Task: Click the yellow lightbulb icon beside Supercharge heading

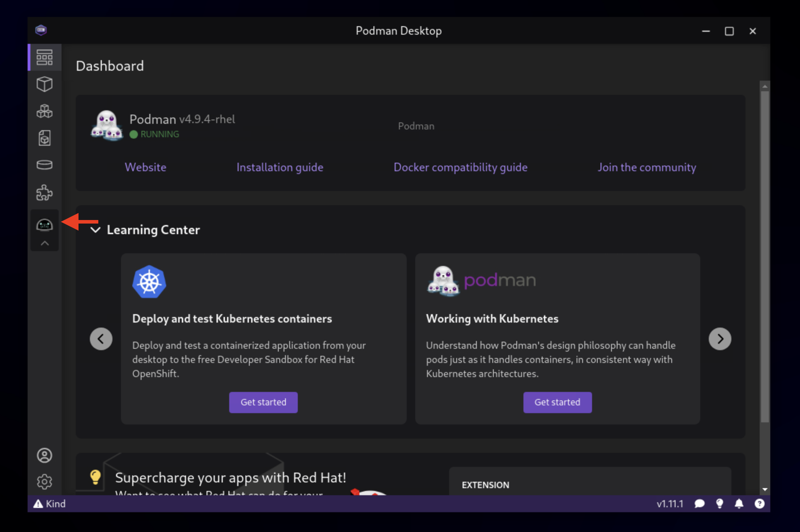Action: [x=95, y=477]
